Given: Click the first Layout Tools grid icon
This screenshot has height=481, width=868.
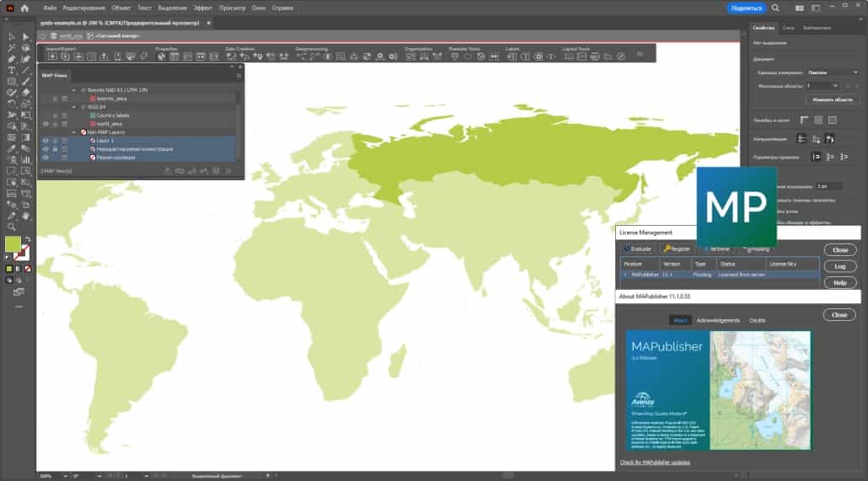Looking at the screenshot, I should tap(569, 56).
